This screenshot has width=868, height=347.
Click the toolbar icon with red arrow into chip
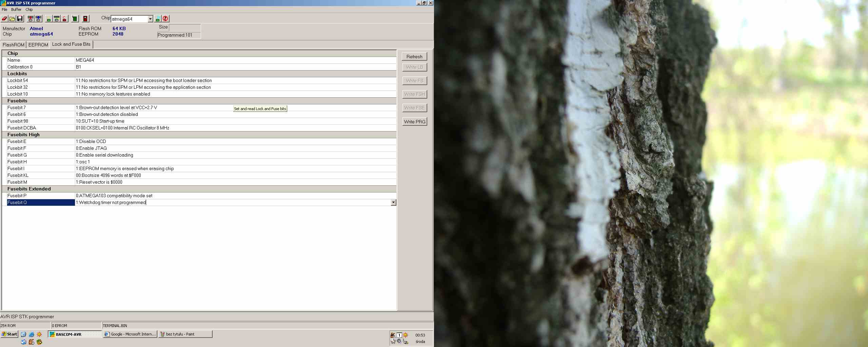tap(31, 19)
